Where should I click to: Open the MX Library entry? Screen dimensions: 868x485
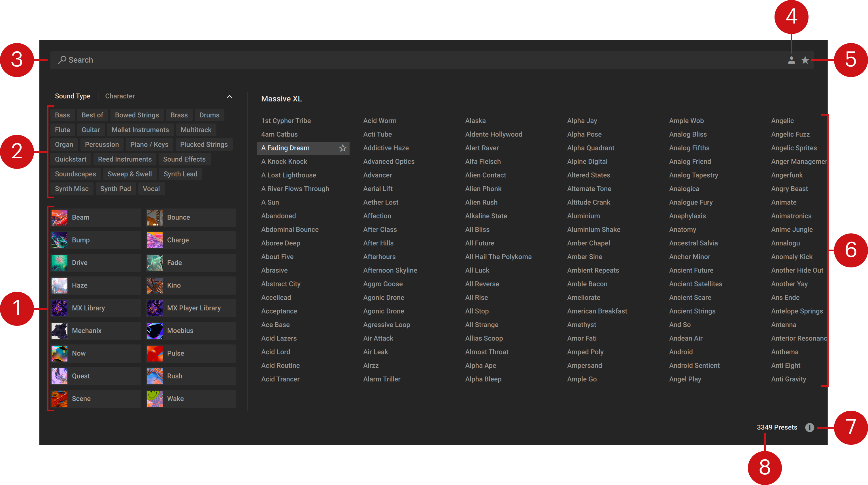click(96, 308)
